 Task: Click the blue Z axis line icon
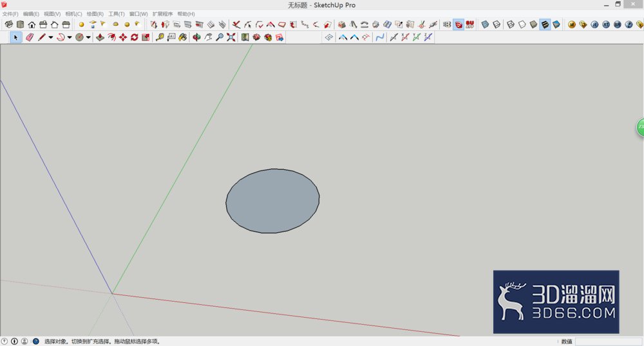coord(428,37)
